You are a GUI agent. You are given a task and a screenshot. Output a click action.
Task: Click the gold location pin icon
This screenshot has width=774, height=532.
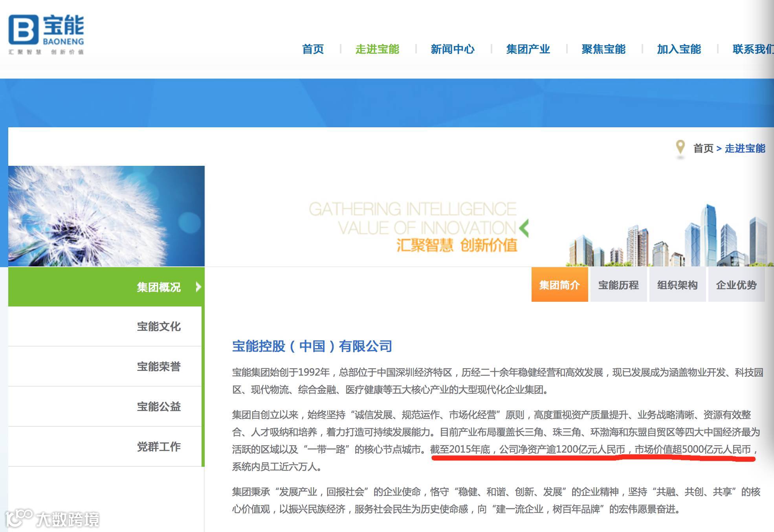point(680,147)
